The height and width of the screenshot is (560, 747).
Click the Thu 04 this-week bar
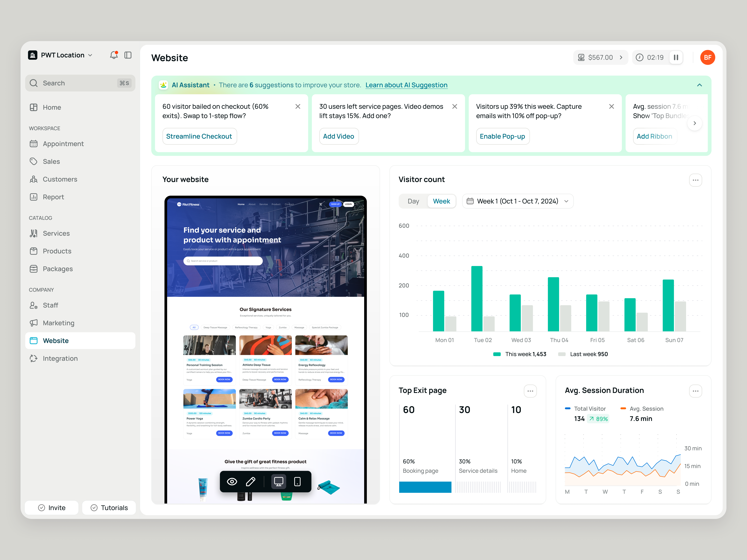point(553,304)
